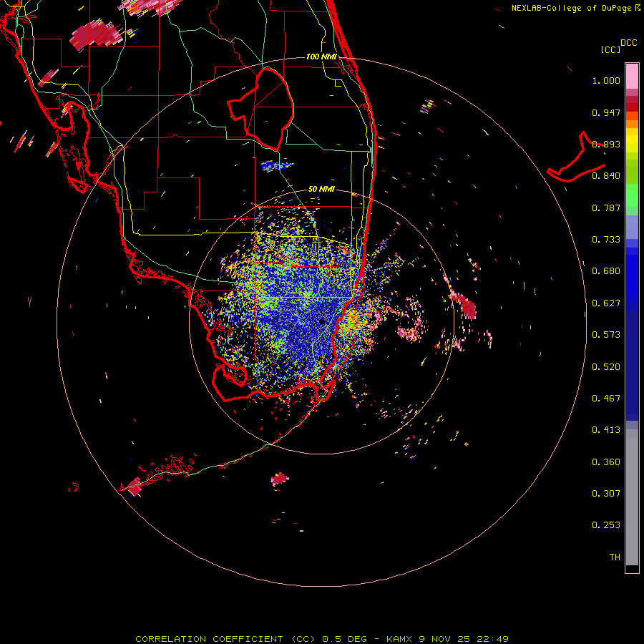Viewport: 644px width, 644px height.
Task: Click the red island outline at right edge
Action: click(576, 158)
